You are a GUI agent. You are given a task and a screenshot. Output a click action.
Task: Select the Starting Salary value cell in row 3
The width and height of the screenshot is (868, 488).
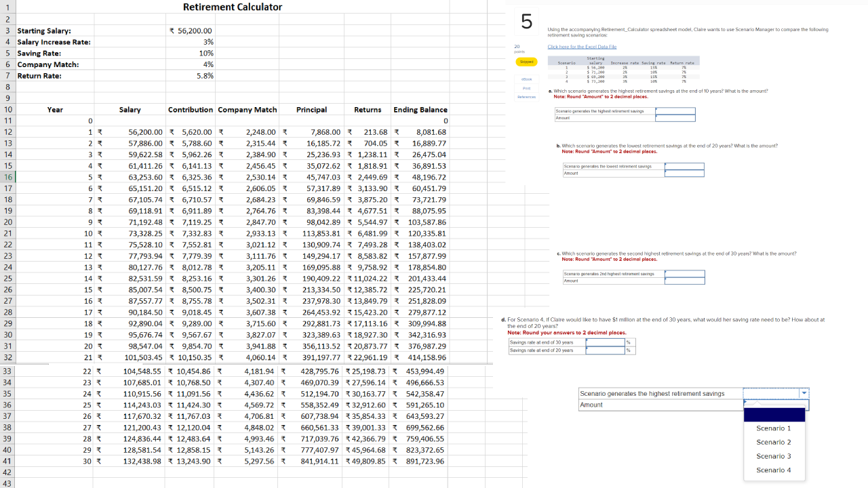click(x=191, y=30)
